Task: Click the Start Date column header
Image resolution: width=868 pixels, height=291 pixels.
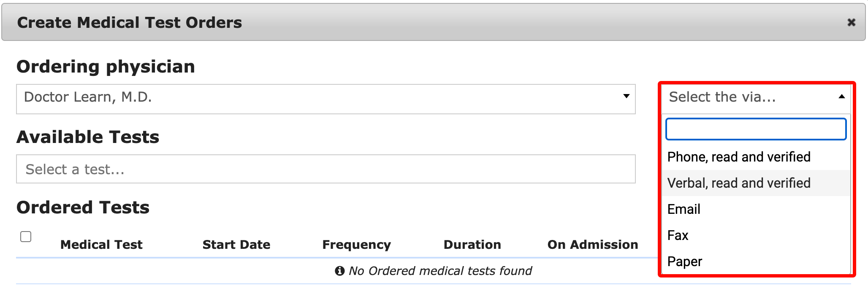Action: click(236, 245)
